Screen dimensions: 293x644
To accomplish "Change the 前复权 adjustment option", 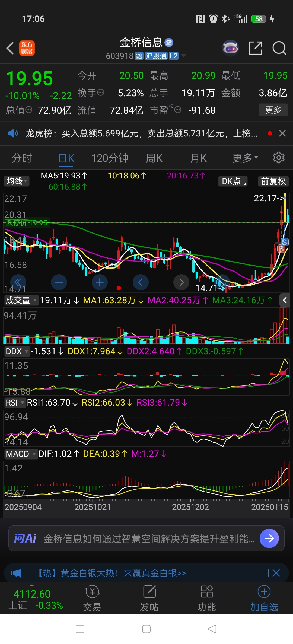I will (273, 181).
